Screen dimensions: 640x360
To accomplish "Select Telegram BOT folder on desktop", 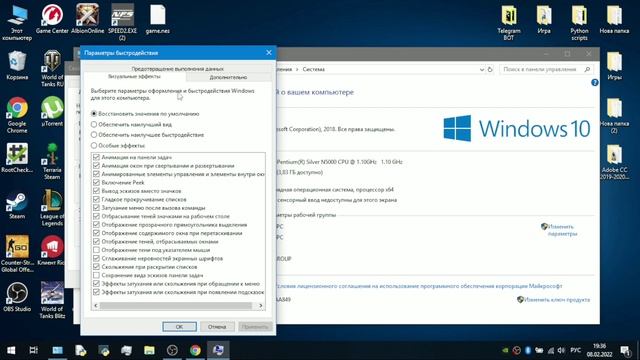I will (x=509, y=22).
